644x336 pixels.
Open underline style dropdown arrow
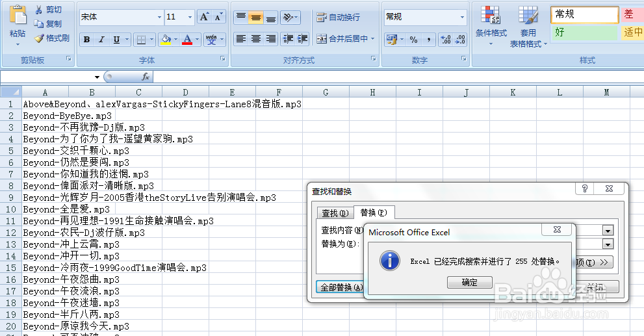[127, 40]
